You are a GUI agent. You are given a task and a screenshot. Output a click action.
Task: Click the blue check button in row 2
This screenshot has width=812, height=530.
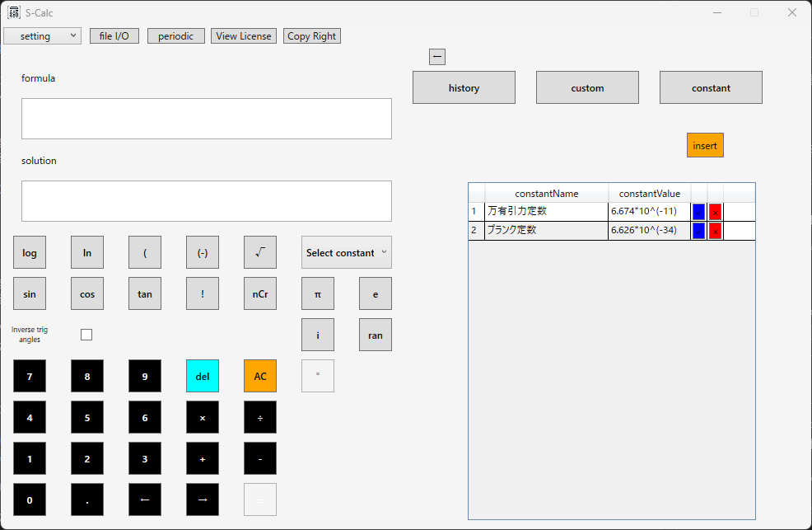coord(698,231)
